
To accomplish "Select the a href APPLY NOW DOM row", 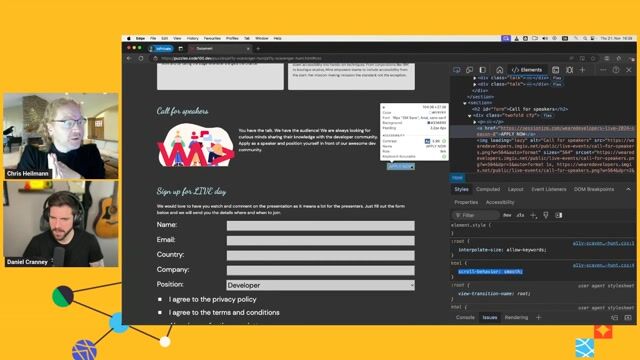I will tap(543, 131).
